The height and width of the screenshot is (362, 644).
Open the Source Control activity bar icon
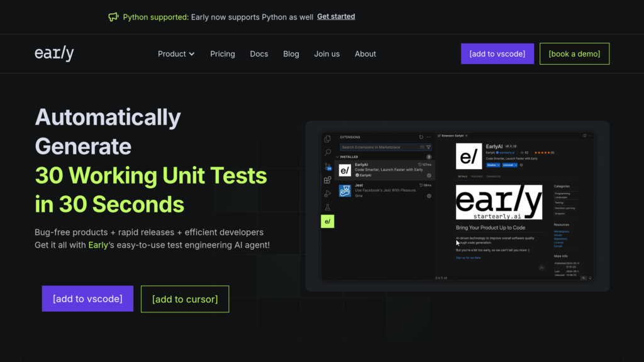[327, 167]
